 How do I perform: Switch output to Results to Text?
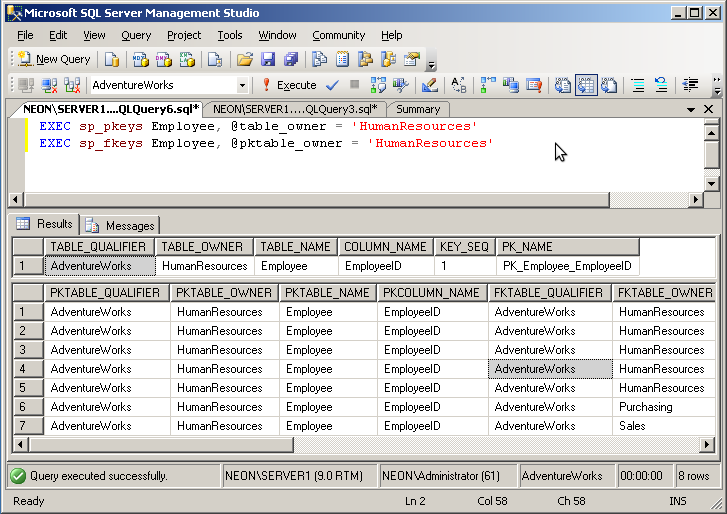coord(563,85)
